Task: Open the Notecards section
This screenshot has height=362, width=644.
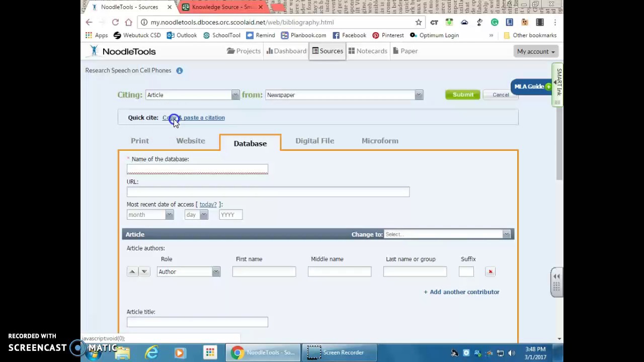Action: (x=368, y=51)
